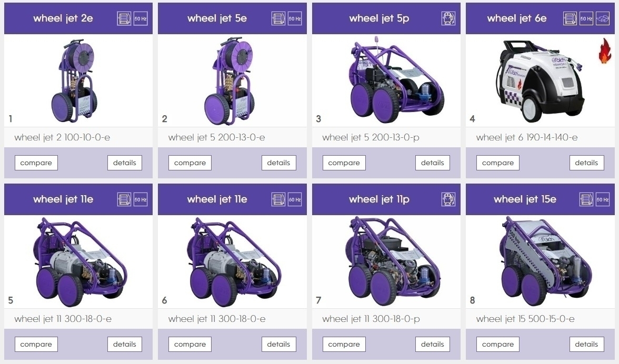Click 50 Hz icon on wheel jet 5e
Viewport: 619px width, 364px height.
pyautogui.click(x=295, y=18)
